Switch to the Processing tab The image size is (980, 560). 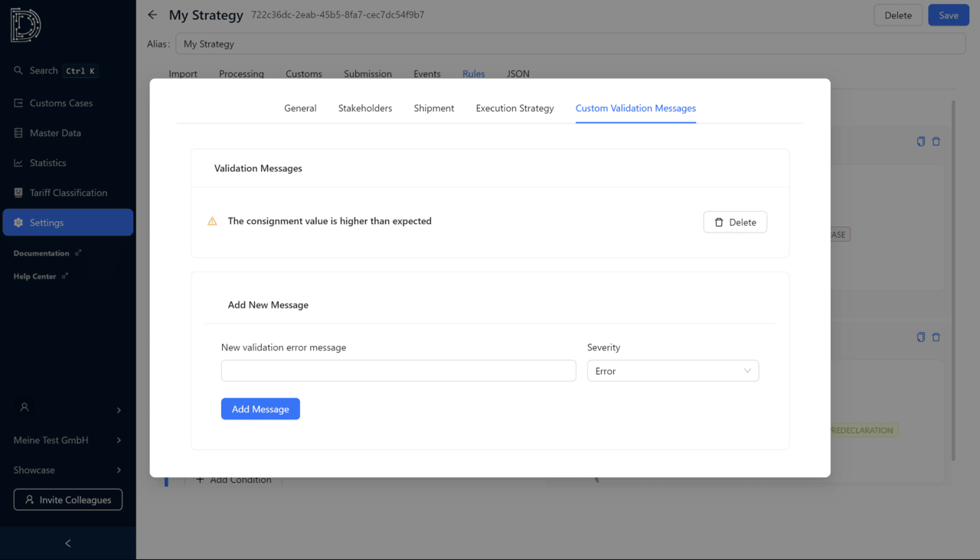241,74
